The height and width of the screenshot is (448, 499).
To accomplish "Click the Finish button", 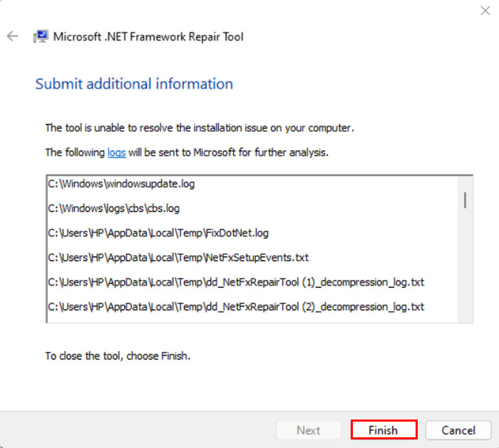I will tap(384, 430).
